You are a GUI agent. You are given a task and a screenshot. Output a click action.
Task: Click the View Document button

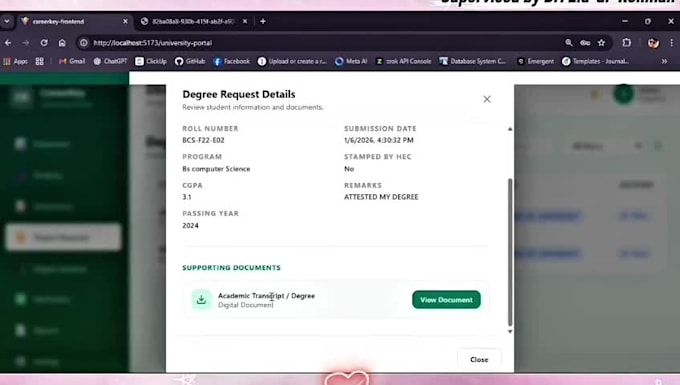446,300
